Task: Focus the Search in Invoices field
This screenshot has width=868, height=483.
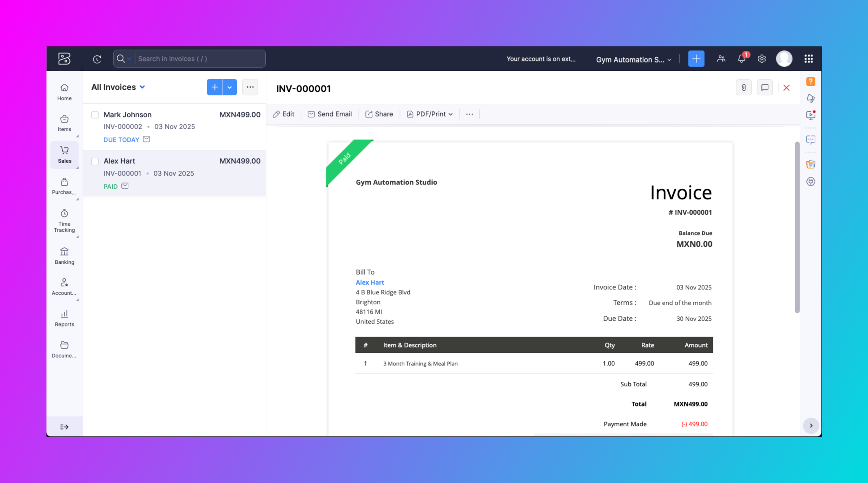Action: (199, 59)
